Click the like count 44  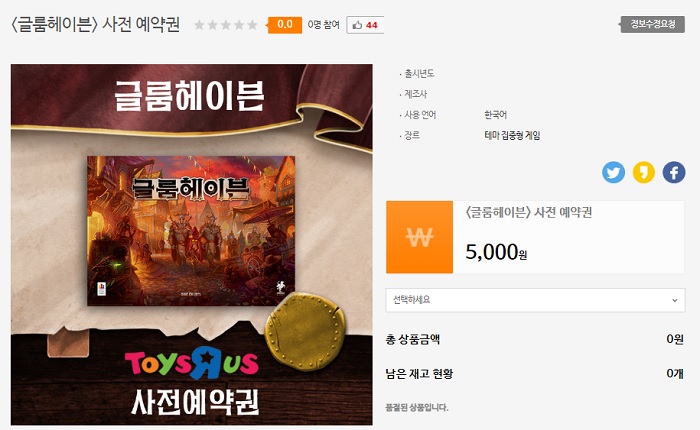pos(371,25)
